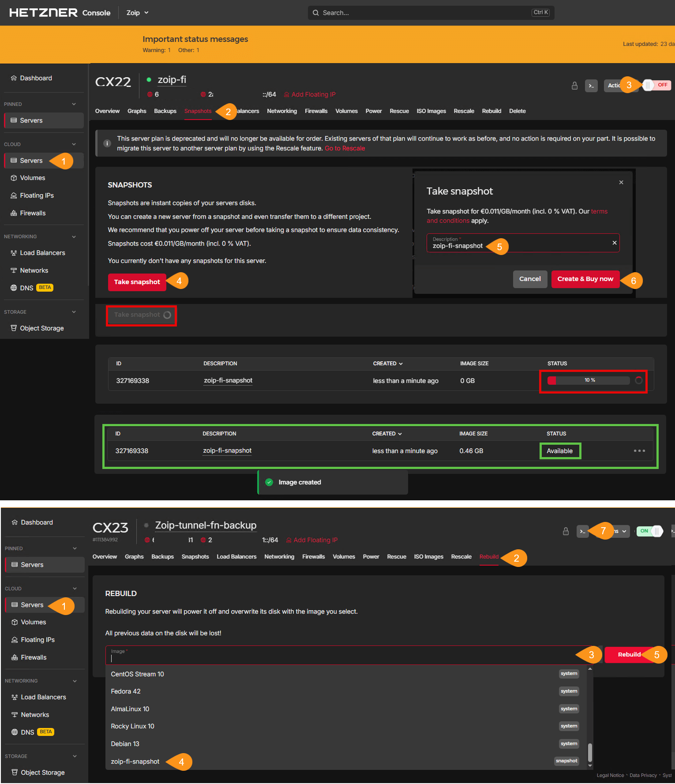Click the red Rebuild button

629,655
